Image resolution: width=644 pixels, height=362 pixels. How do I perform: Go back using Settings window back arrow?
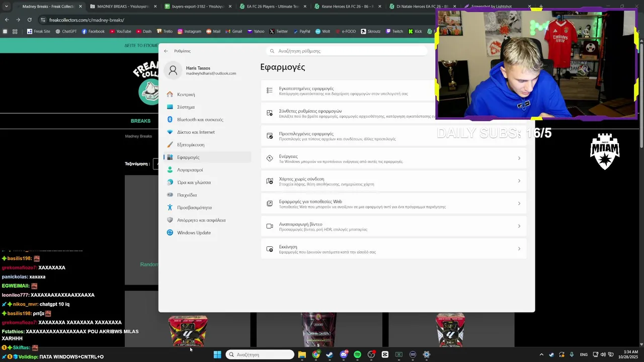(x=166, y=51)
